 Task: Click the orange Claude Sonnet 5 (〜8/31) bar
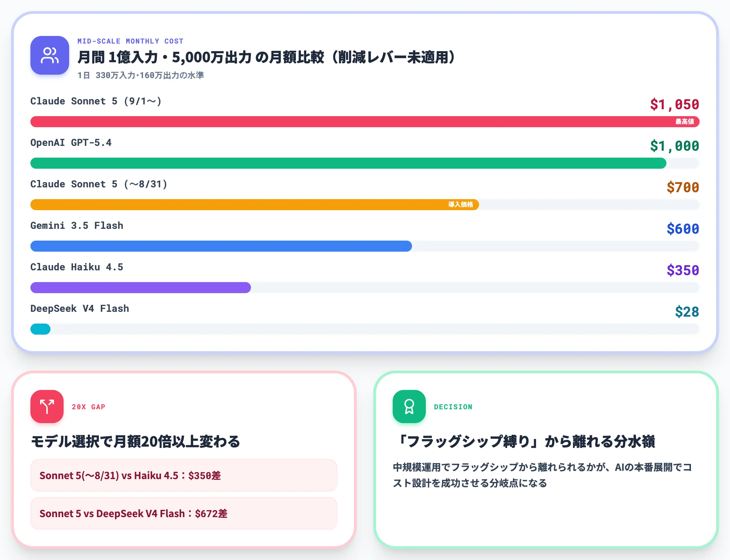pos(255,205)
